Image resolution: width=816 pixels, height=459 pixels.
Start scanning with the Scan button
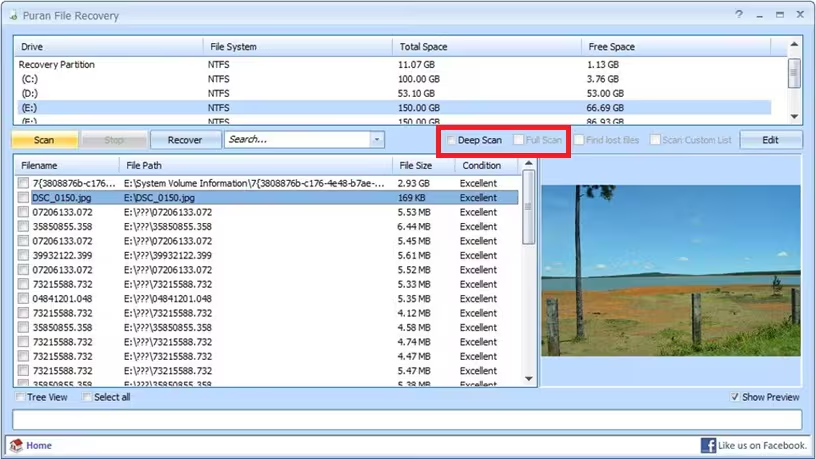pos(44,140)
